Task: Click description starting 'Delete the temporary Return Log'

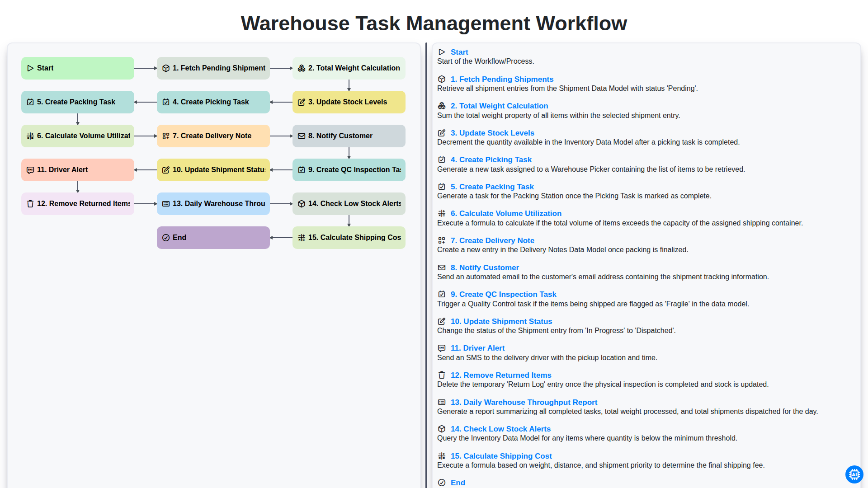Action: click(x=603, y=385)
